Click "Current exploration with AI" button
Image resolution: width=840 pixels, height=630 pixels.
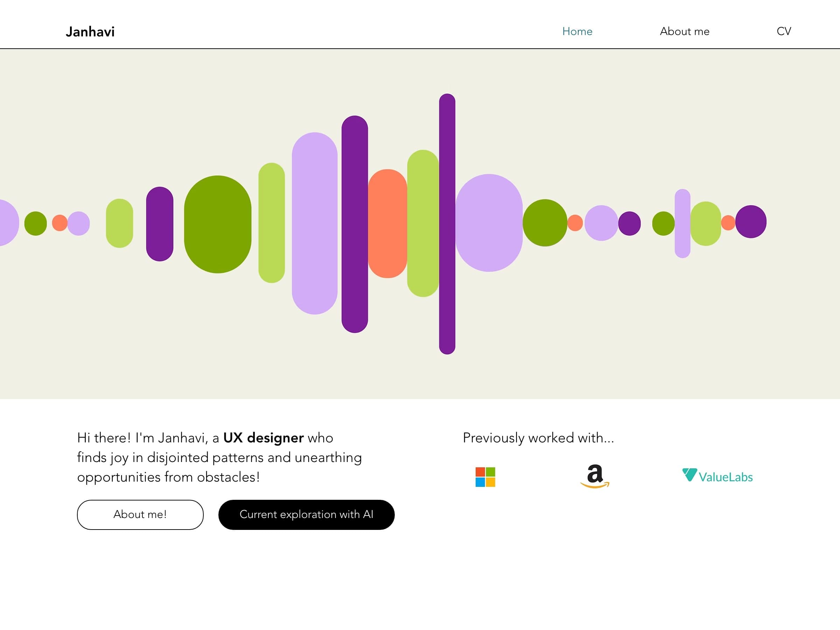point(306,514)
